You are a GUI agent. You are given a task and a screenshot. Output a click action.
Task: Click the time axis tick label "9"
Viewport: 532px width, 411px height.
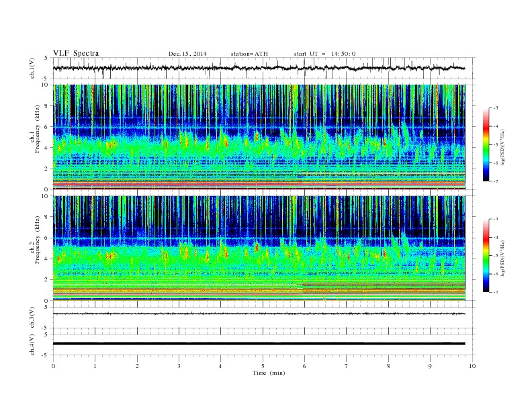pos(430,366)
